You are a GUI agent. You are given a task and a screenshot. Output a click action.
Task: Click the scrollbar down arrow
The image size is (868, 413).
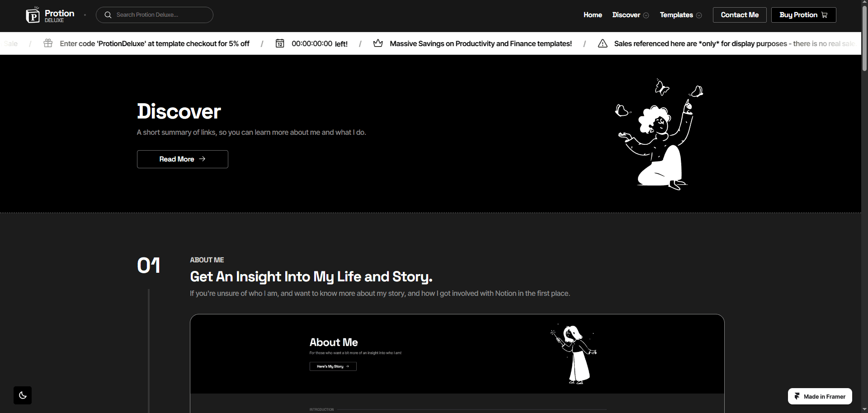coord(864,409)
